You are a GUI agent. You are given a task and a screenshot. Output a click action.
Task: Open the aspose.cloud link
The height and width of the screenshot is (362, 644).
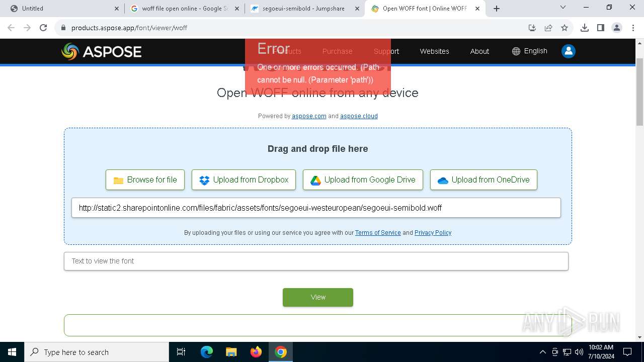[x=359, y=116]
